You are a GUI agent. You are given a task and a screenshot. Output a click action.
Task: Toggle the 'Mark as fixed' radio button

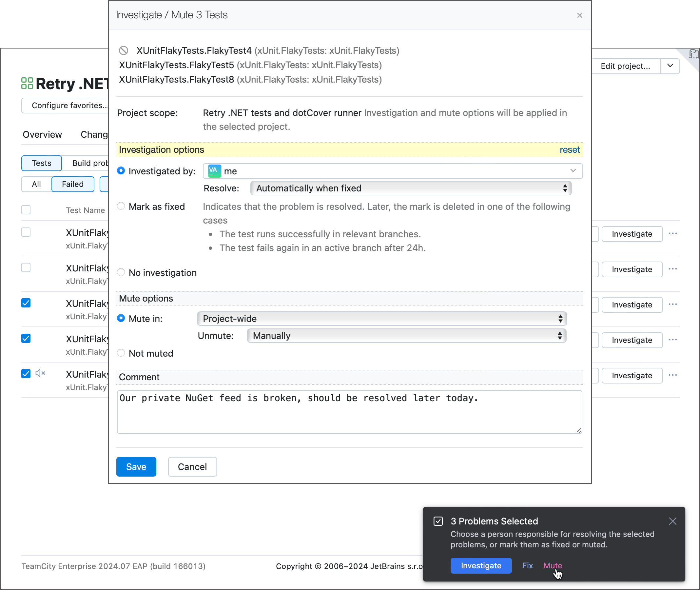coord(121,206)
